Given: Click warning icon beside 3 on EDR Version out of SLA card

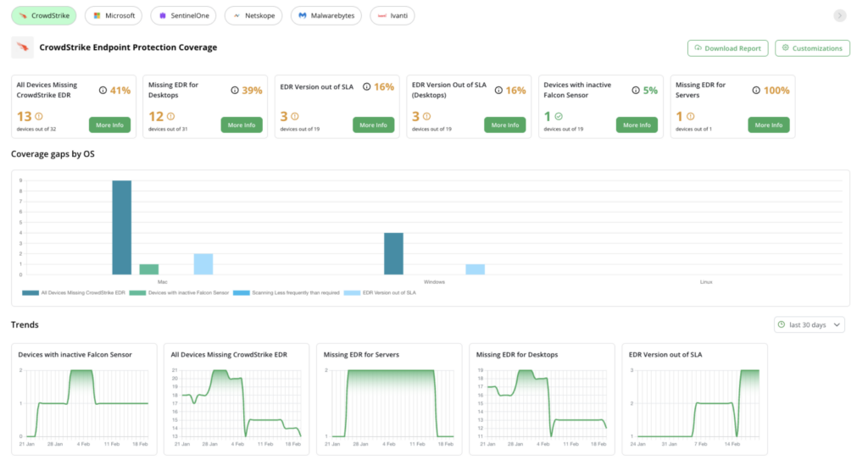Looking at the screenshot, I should click(295, 116).
